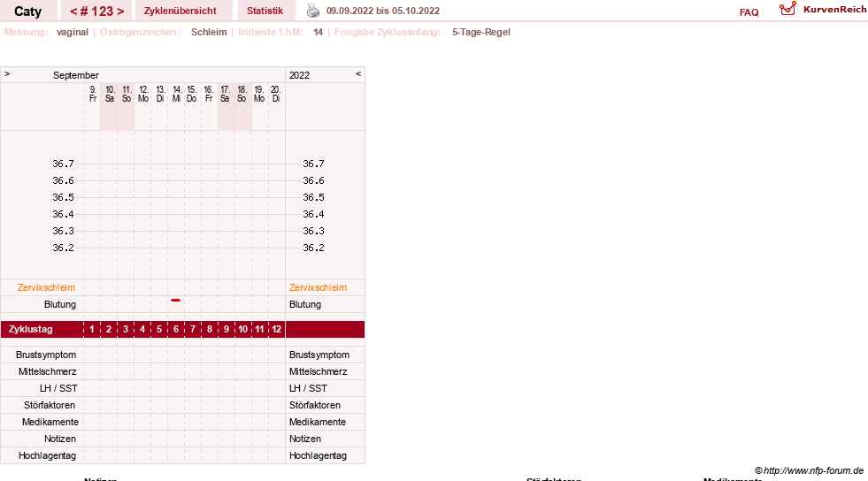Select the '15. Do' date column header
868x481 pixels.
pos(191,94)
